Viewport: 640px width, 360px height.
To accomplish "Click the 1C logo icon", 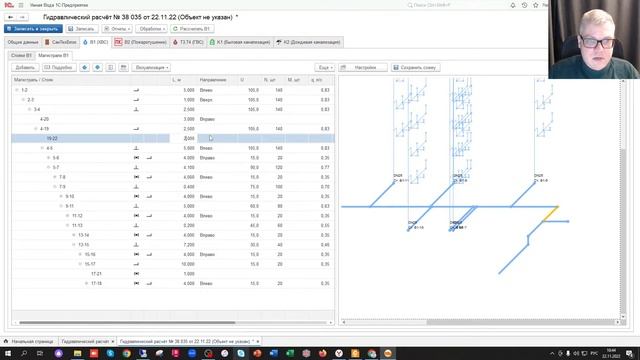I will point(9,5).
